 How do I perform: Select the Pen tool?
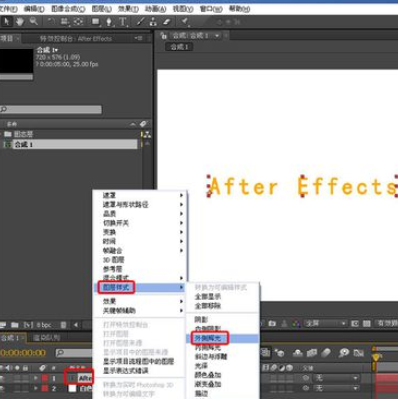pyautogui.click(x=109, y=22)
